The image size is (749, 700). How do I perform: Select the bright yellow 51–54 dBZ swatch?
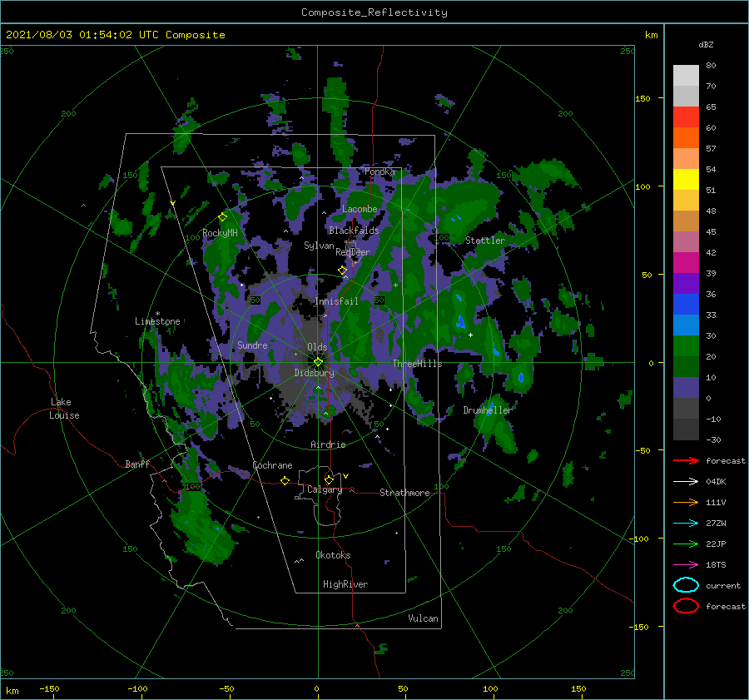tap(686, 180)
